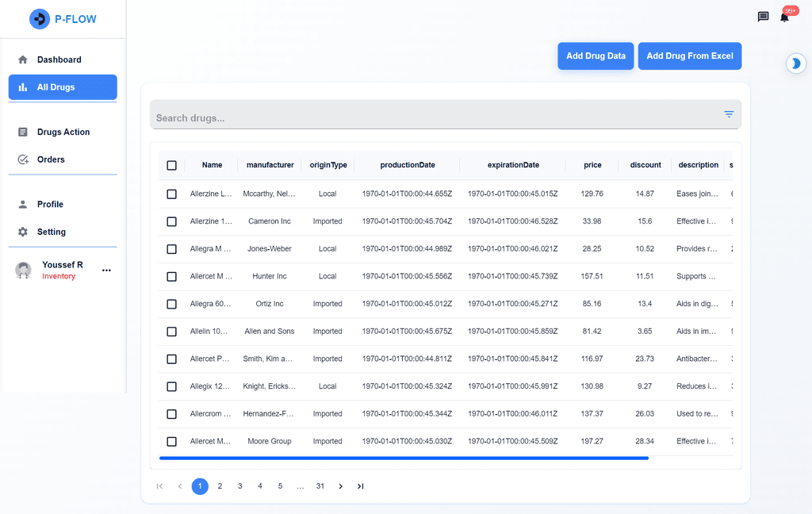Sort by the originType column header
Viewport: 812px width, 514px height.
coord(328,165)
